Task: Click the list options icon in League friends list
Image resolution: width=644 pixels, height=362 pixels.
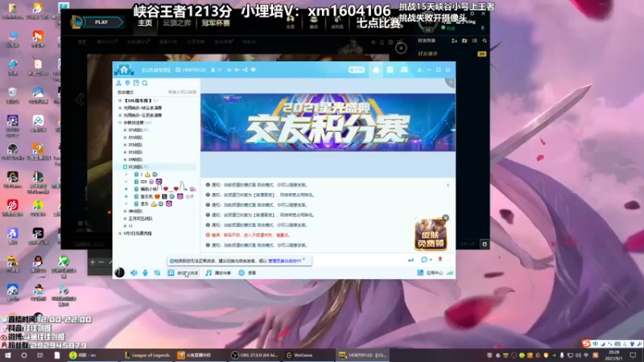Action: tap(475, 41)
